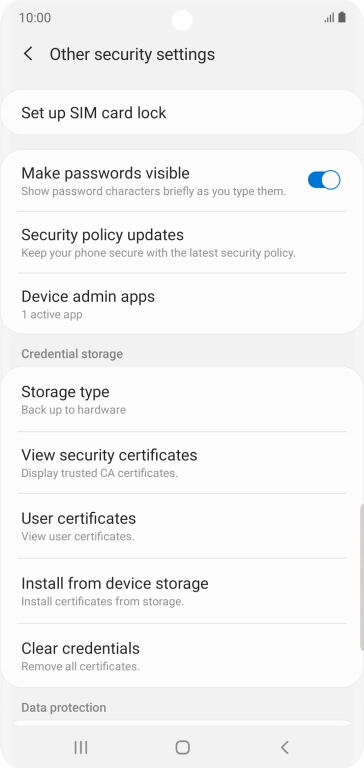Screen dimensions: 364x768
Task: Open Security policy updates
Action: point(182,242)
